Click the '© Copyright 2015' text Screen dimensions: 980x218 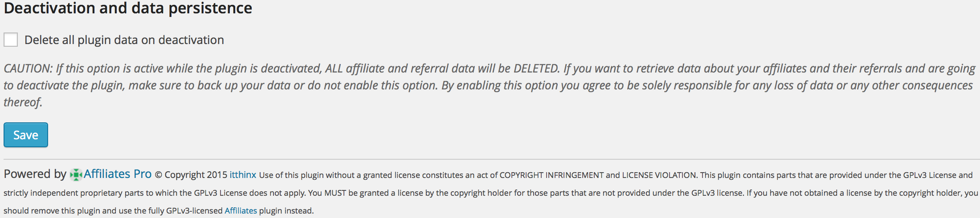tap(191, 175)
